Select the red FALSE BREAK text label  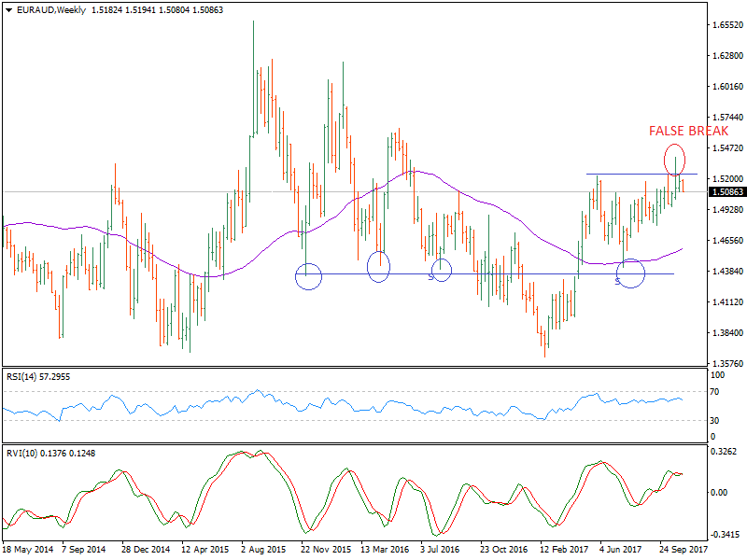point(688,132)
